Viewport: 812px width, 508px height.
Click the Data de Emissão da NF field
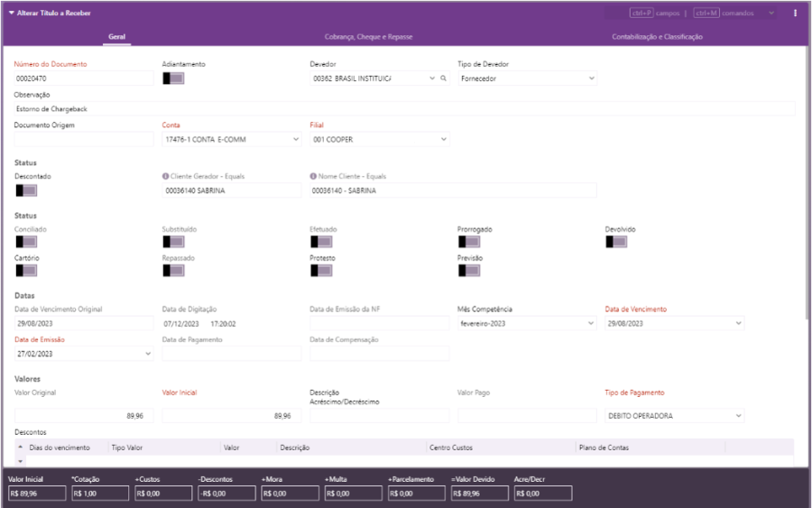[x=380, y=324]
